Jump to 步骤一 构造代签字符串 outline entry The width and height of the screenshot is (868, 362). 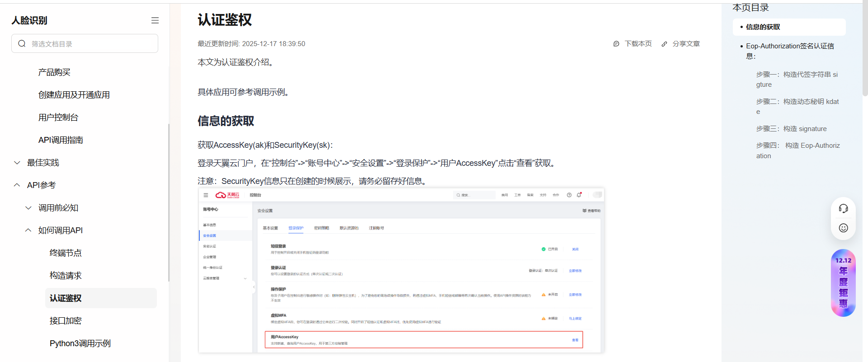(797, 80)
